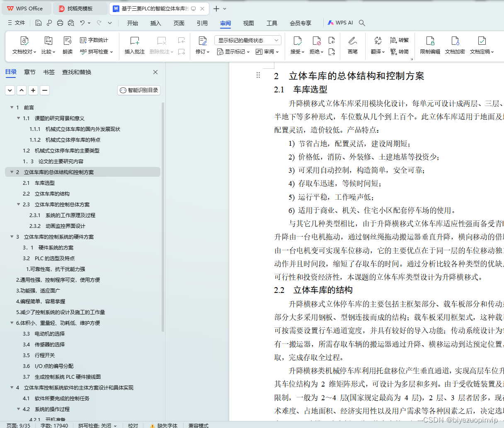The width and height of the screenshot is (504, 428).
Task: Switch to the 插入 ribbon tab
Action: (156, 23)
